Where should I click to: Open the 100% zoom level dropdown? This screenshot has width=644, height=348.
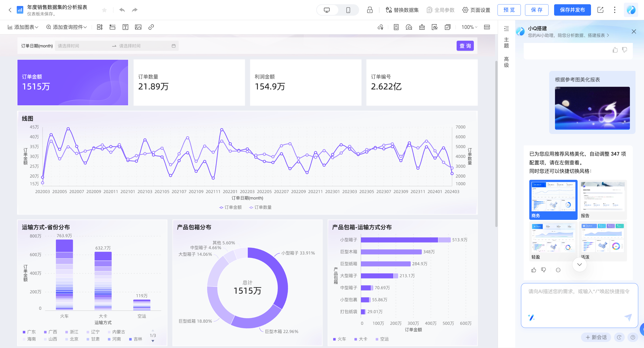pyautogui.click(x=469, y=27)
